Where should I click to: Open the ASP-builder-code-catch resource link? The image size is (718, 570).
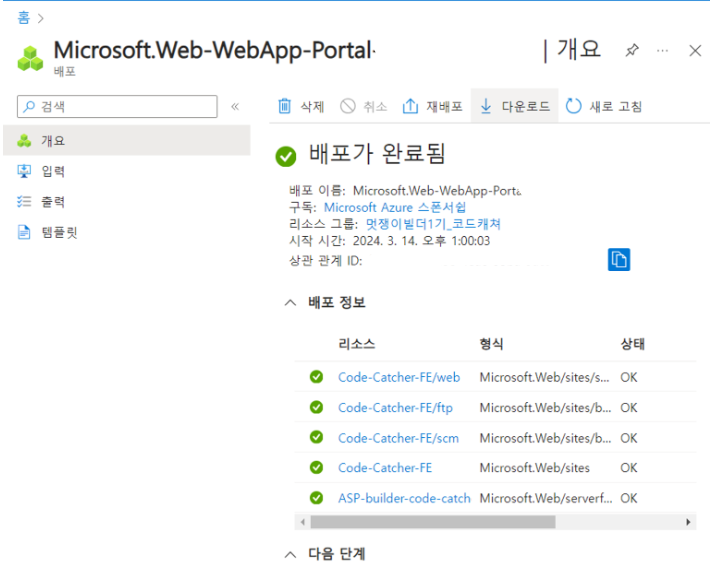tap(404, 498)
